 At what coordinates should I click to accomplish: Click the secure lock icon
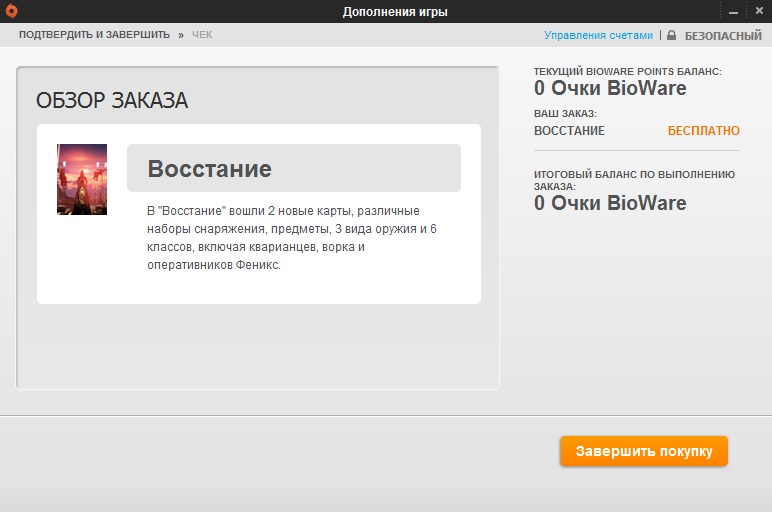pyautogui.click(x=671, y=35)
